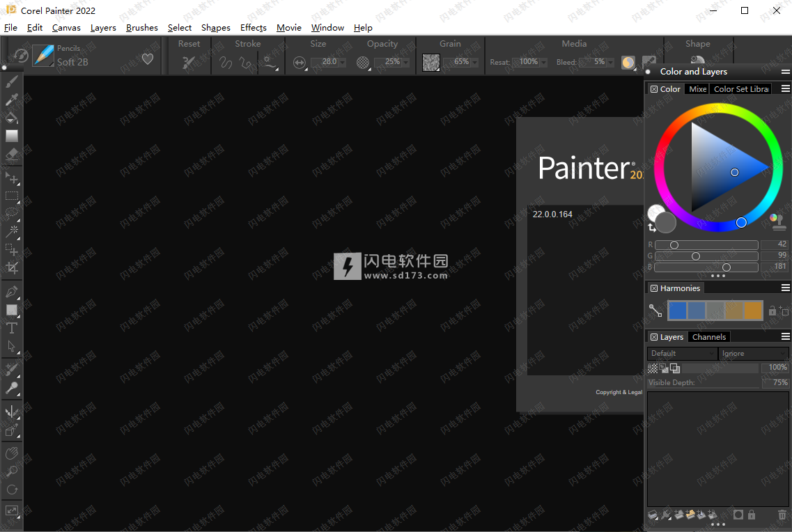Toggle the opacity expression dotted-circle icon
Image resolution: width=792 pixels, height=532 pixels.
[363, 63]
